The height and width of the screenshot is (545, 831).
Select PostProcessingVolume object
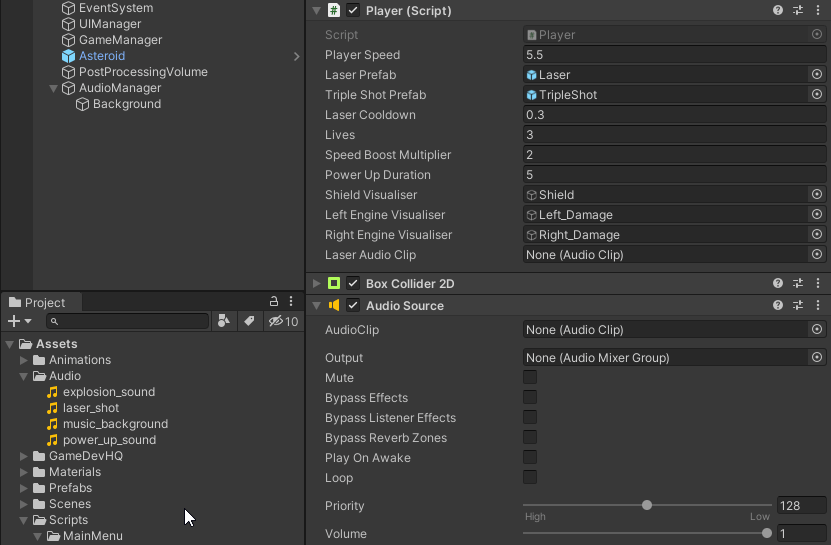coord(143,72)
